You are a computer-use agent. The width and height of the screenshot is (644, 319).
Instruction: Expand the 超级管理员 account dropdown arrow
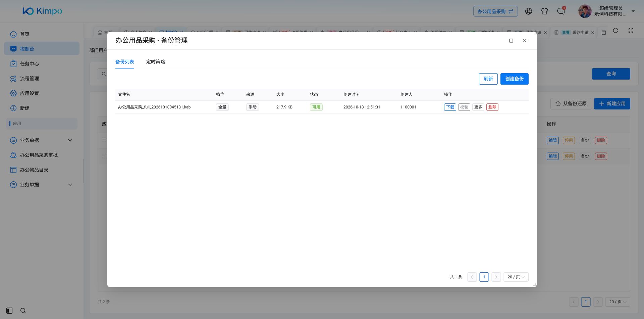pyautogui.click(x=633, y=11)
